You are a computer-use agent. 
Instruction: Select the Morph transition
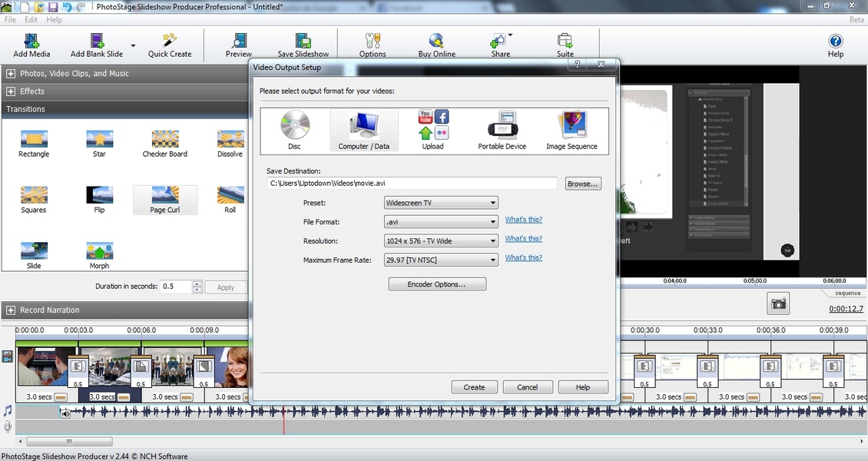99,256
